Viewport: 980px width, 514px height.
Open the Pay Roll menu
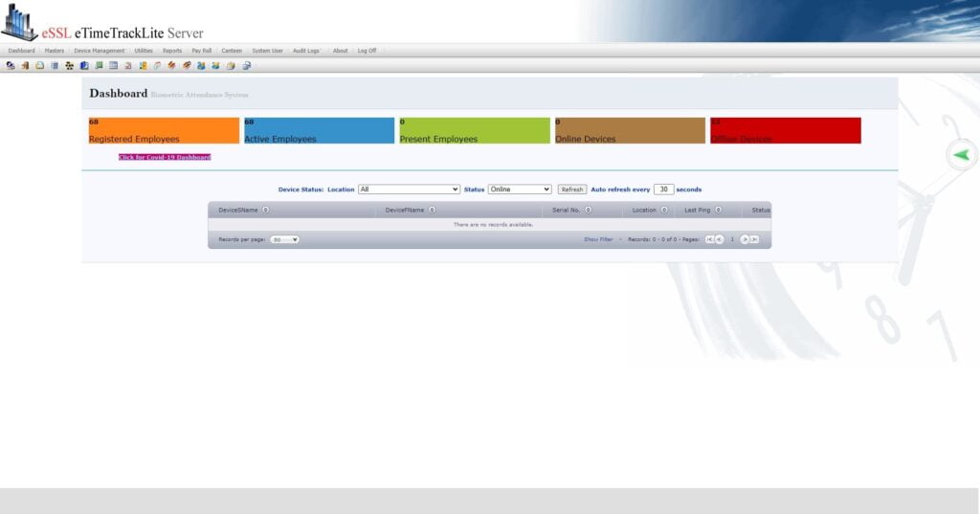201,51
